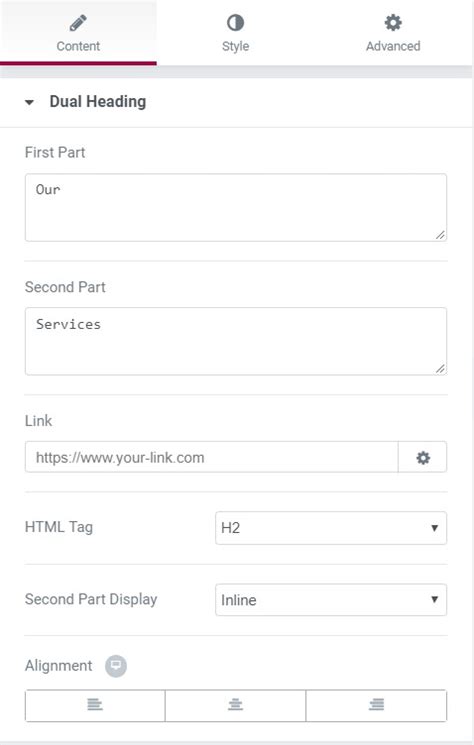Image resolution: width=474 pixels, height=745 pixels.
Task: Click the Dual Heading section title
Action: click(98, 101)
